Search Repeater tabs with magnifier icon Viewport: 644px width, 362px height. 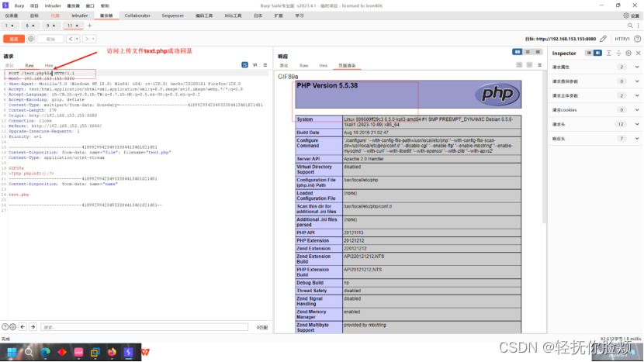(x=630, y=26)
